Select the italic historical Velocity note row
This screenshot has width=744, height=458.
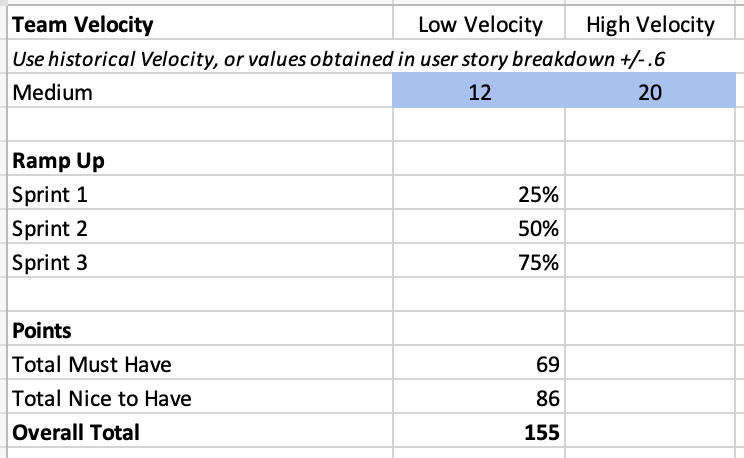coord(340,59)
